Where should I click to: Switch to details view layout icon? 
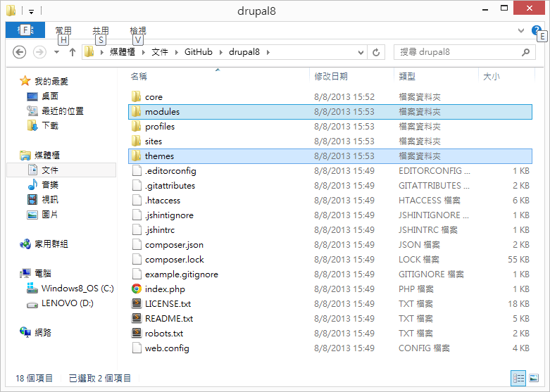(518, 379)
